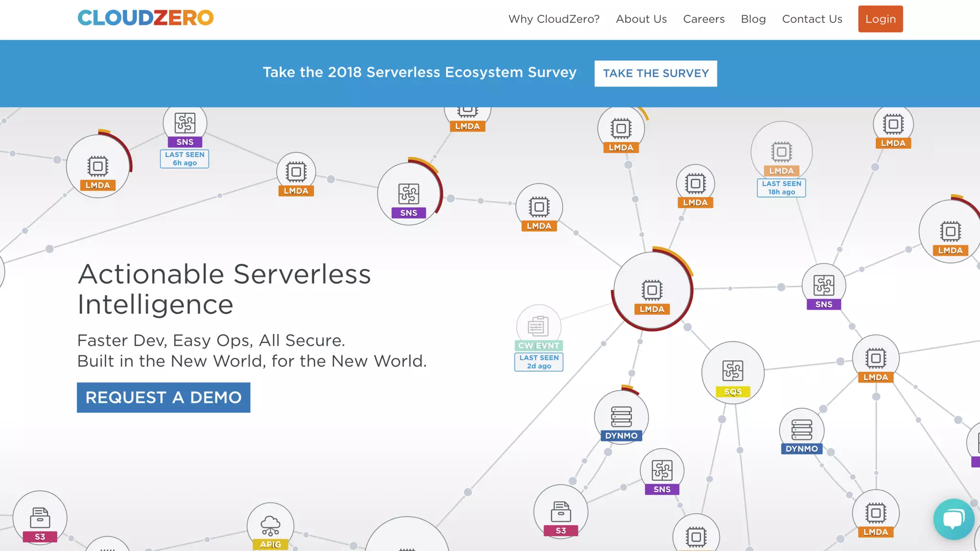Click the LMDA node last seen 18h ago
The height and width of the screenshot is (551, 980).
tap(781, 153)
